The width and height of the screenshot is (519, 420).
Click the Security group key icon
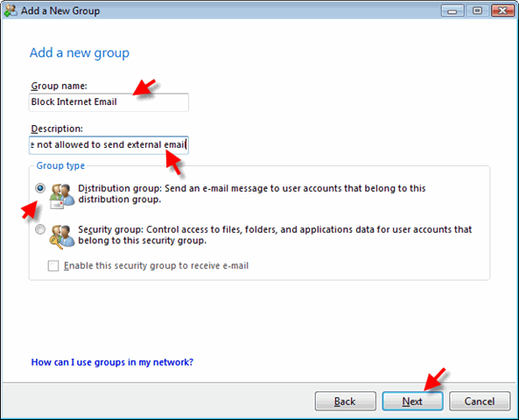62,237
